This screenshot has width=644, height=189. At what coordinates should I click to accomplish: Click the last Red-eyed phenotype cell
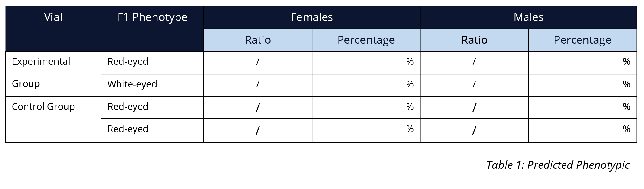coord(152,130)
